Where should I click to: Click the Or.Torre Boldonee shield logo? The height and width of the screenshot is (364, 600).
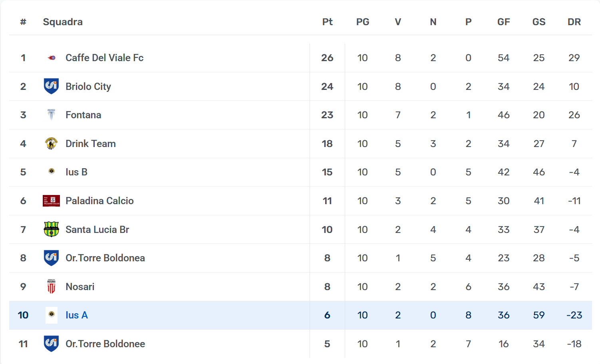point(51,344)
